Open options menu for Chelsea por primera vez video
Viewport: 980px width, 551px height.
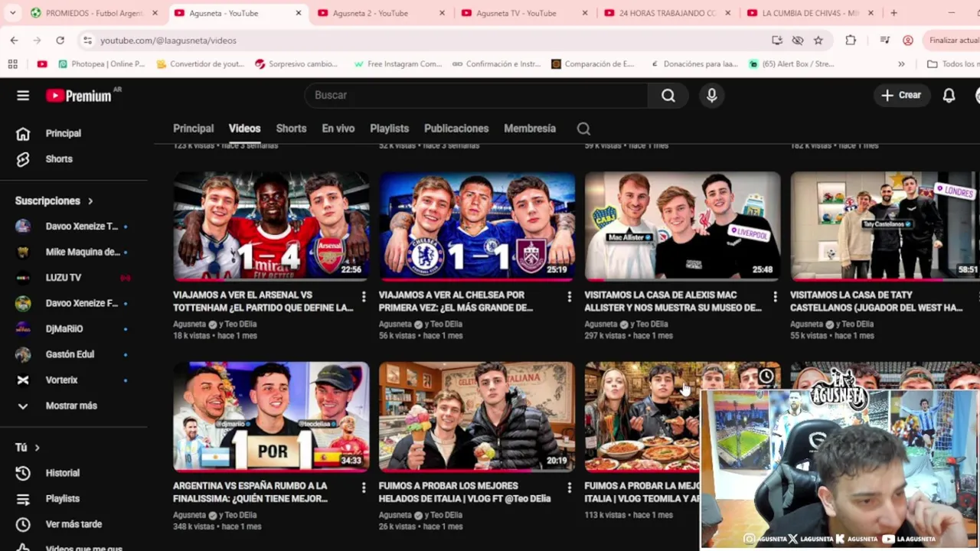point(569,296)
